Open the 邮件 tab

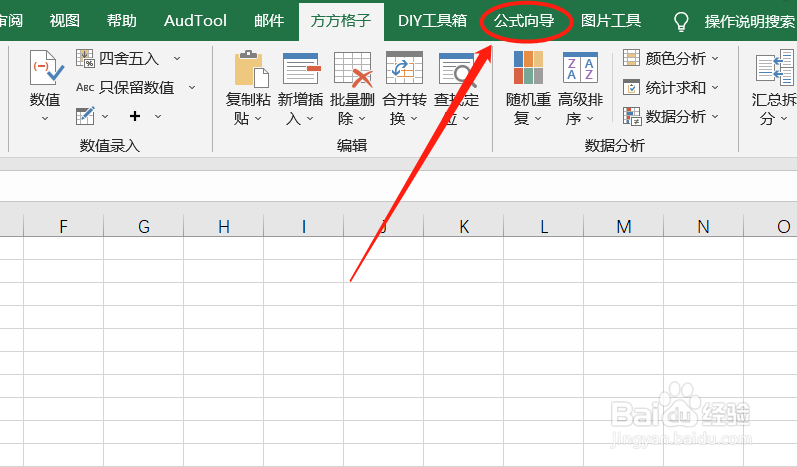click(269, 20)
